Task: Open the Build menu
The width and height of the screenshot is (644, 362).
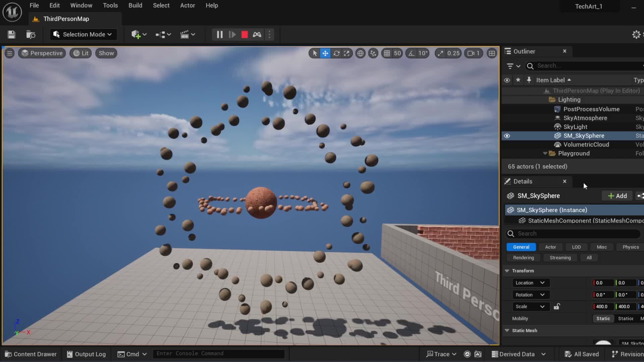Action: (x=135, y=5)
